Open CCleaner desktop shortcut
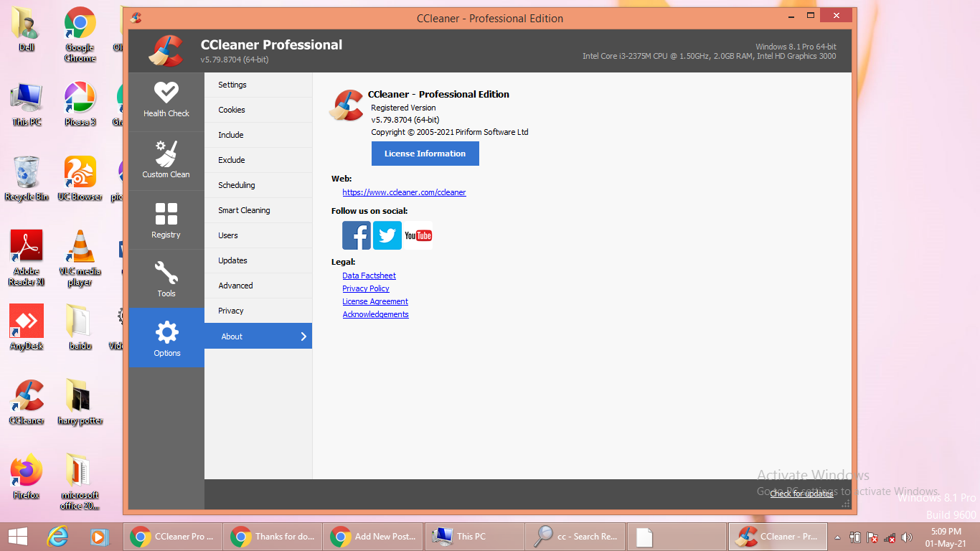Screen dimensions: 980x551 (27, 402)
